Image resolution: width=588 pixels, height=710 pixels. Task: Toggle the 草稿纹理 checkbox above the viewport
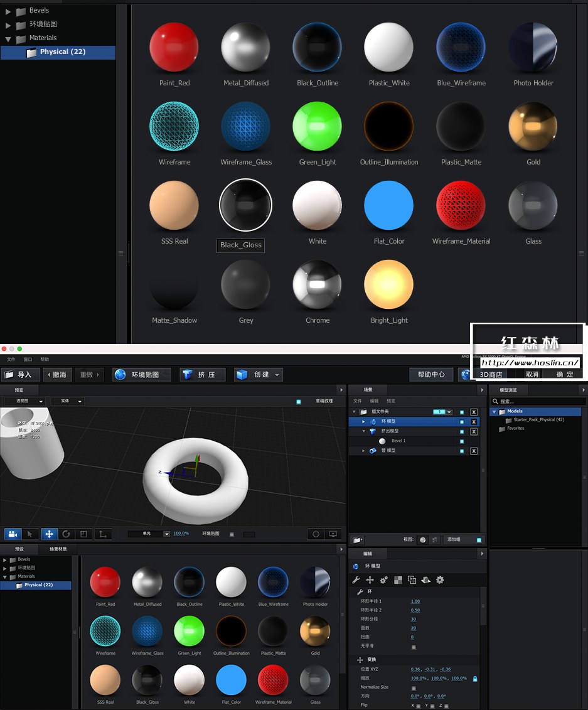[299, 402]
